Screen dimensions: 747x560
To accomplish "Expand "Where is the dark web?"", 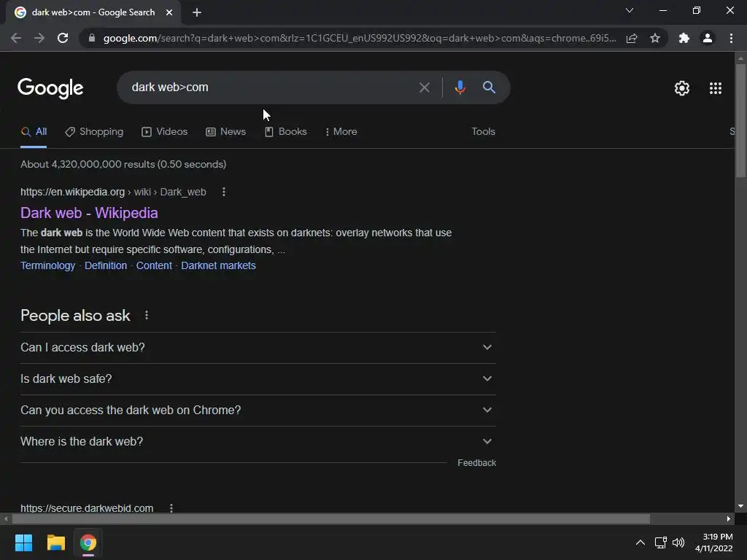I will 258,442.
